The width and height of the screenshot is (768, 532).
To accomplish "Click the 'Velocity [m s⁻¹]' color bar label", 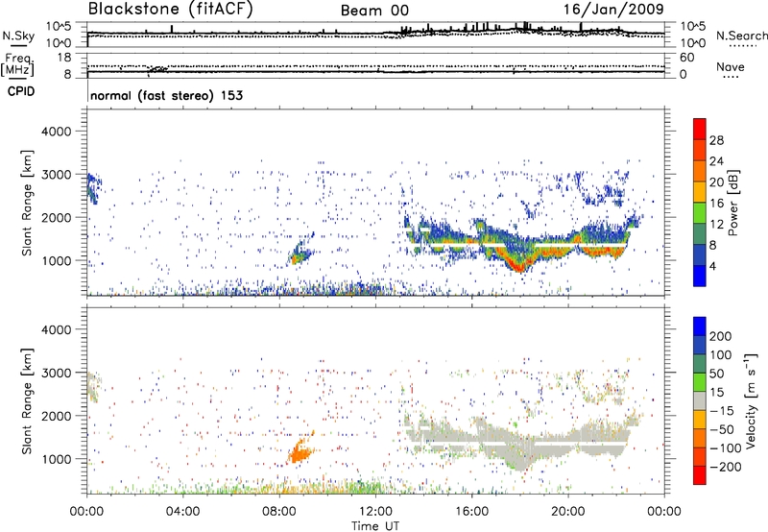I will tap(750, 400).
